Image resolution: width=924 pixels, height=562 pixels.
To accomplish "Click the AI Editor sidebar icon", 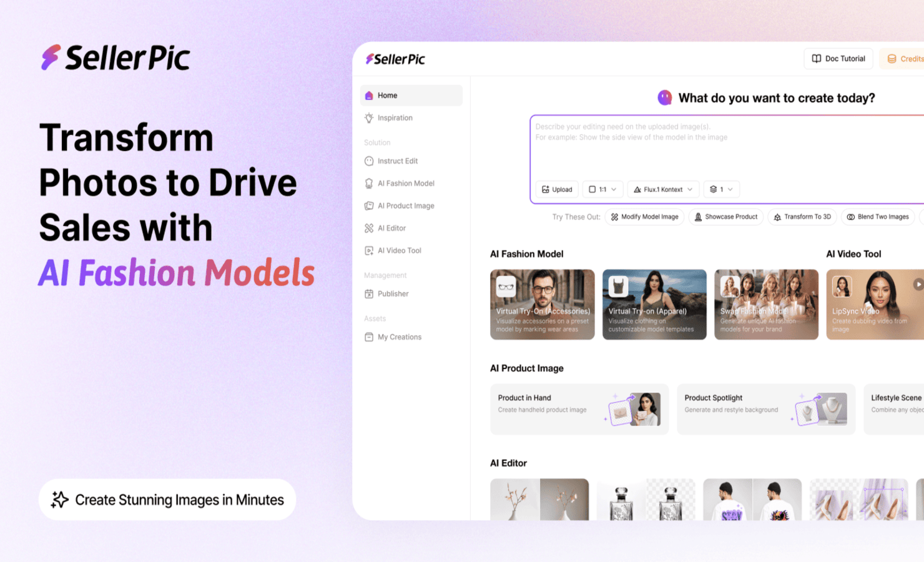I will tap(369, 229).
